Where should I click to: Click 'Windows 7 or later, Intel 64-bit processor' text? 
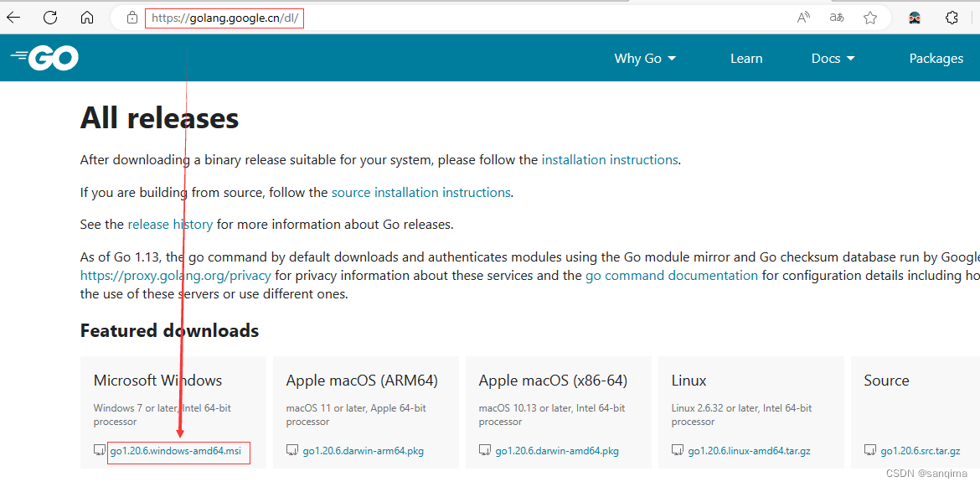[162, 414]
